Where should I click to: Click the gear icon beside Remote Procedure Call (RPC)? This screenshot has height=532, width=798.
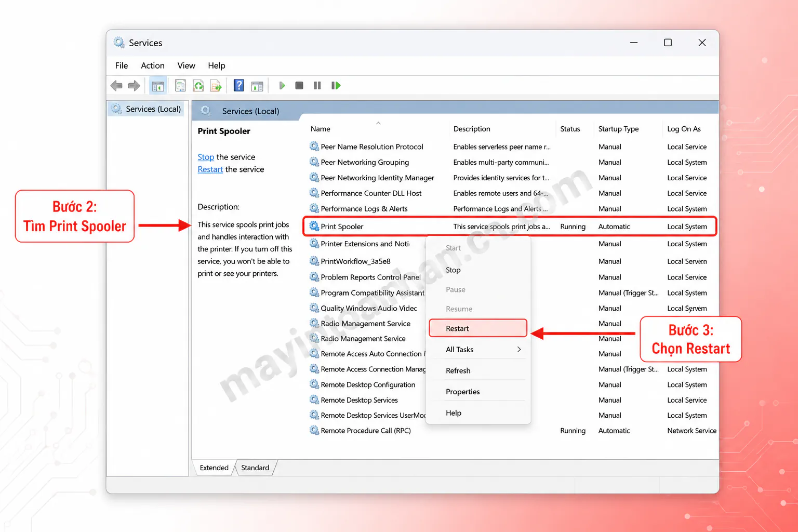coord(314,430)
